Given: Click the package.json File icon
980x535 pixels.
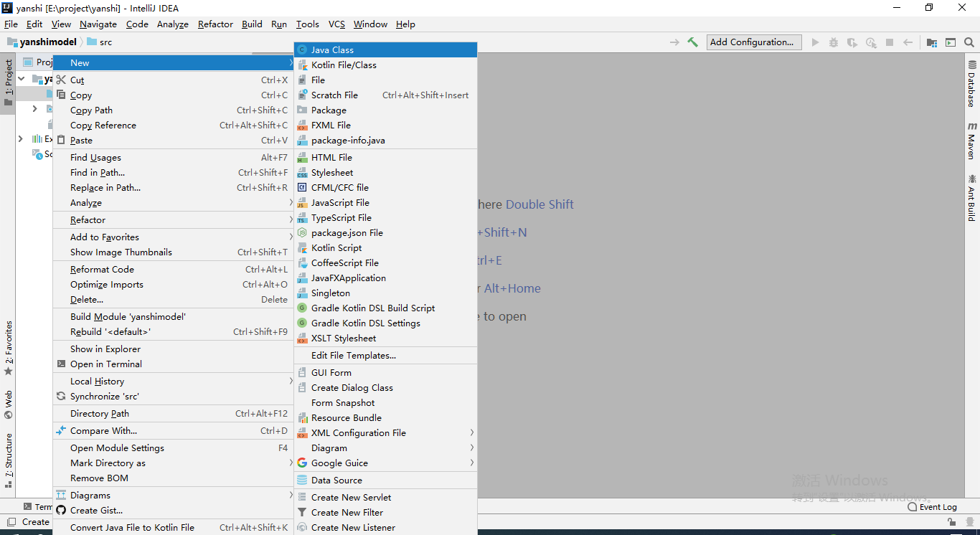Looking at the screenshot, I should 302,232.
